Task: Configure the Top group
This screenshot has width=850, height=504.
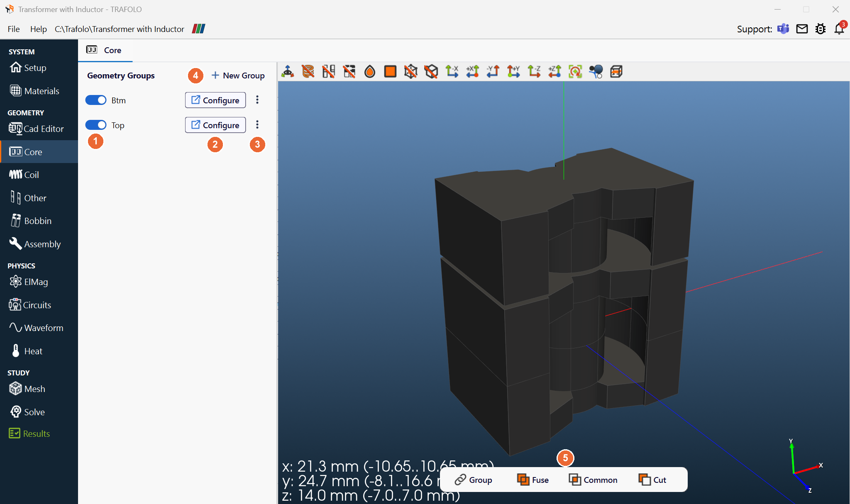Action: [215, 125]
